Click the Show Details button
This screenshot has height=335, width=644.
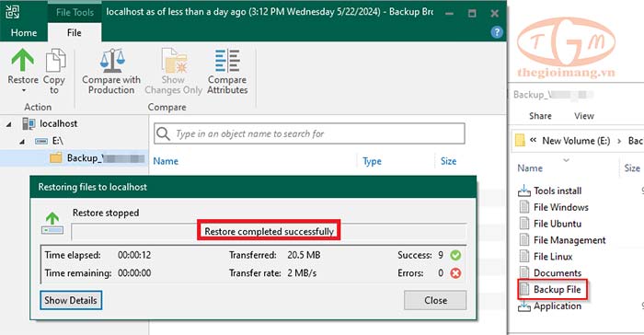point(71,300)
